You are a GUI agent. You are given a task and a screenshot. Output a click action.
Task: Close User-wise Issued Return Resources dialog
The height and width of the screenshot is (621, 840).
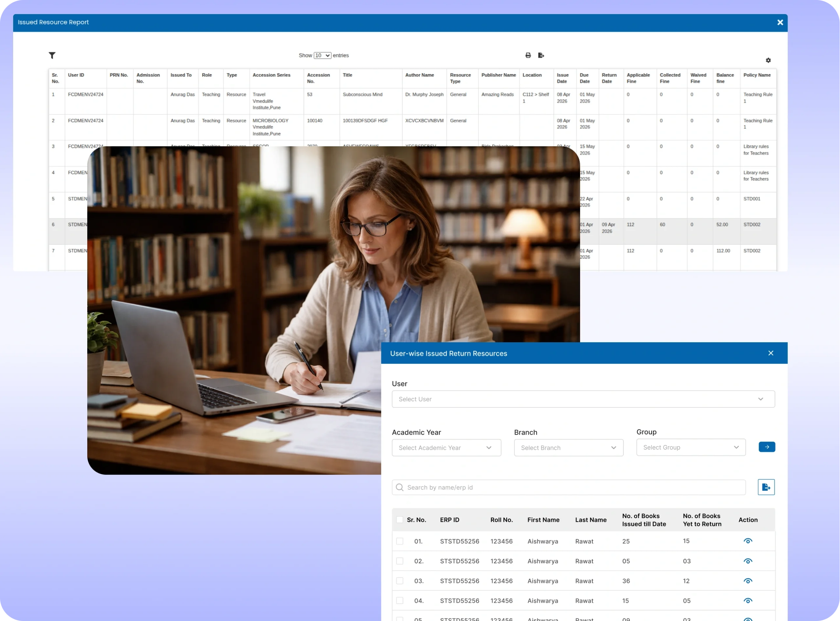[x=770, y=353]
